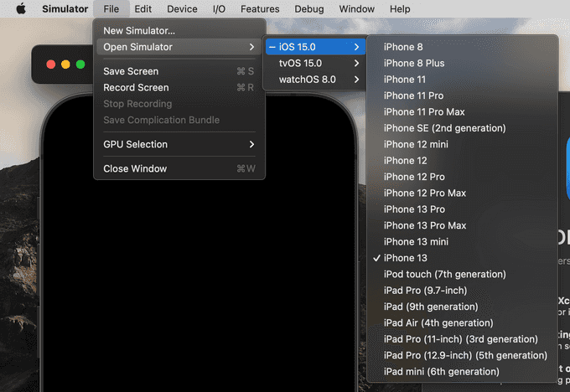Expand the GPU Selection submenu

click(179, 144)
